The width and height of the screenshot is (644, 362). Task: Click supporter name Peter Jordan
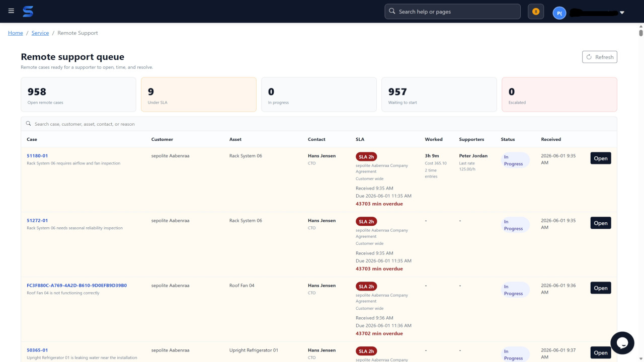tap(473, 156)
